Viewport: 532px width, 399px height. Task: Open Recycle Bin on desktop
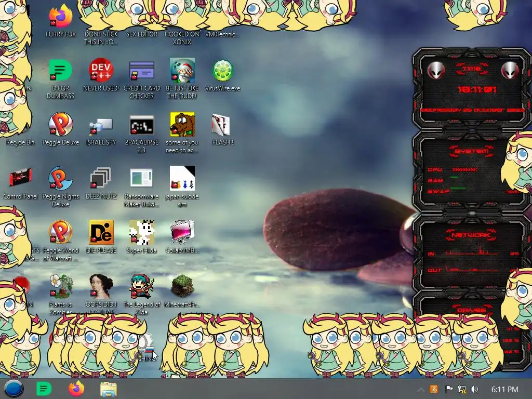point(20,142)
